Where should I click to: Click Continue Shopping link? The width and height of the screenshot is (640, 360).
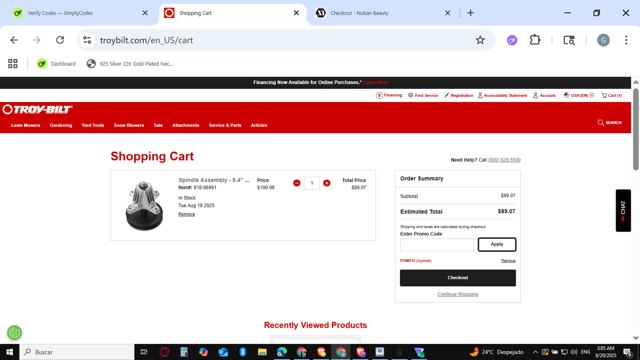coord(458,294)
